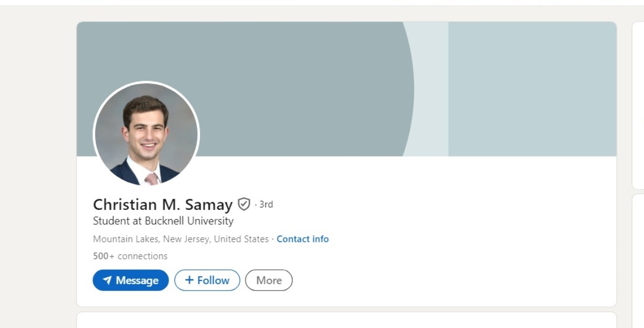The height and width of the screenshot is (328, 644).
Task: View the 500+ connections list
Action: point(130,256)
